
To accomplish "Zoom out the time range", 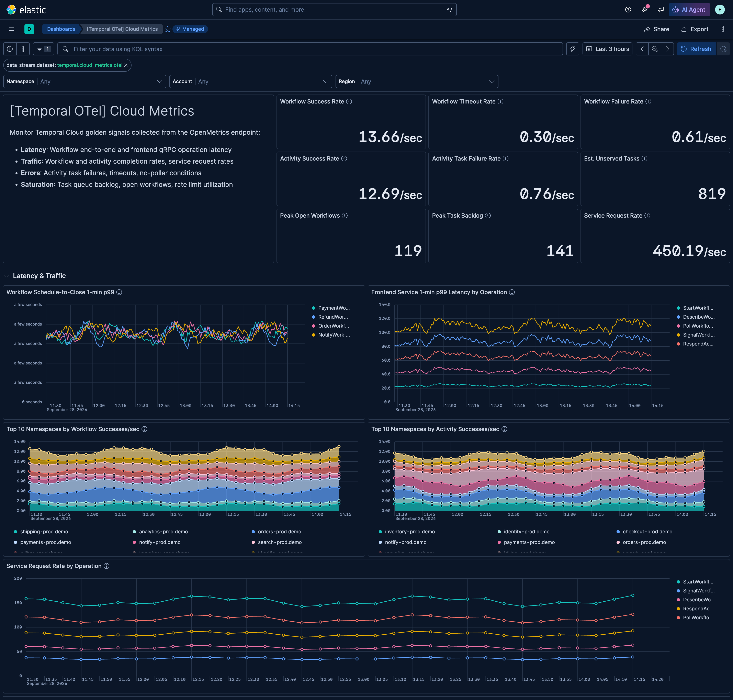I will pos(655,49).
